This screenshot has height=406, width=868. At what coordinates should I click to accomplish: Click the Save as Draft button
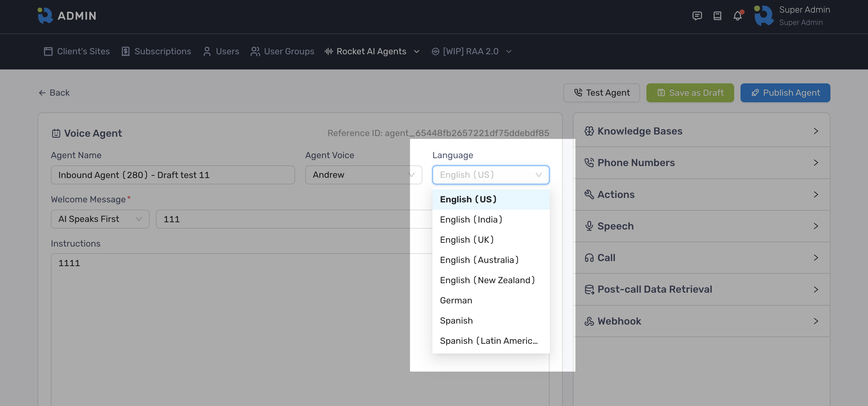[690, 93]
